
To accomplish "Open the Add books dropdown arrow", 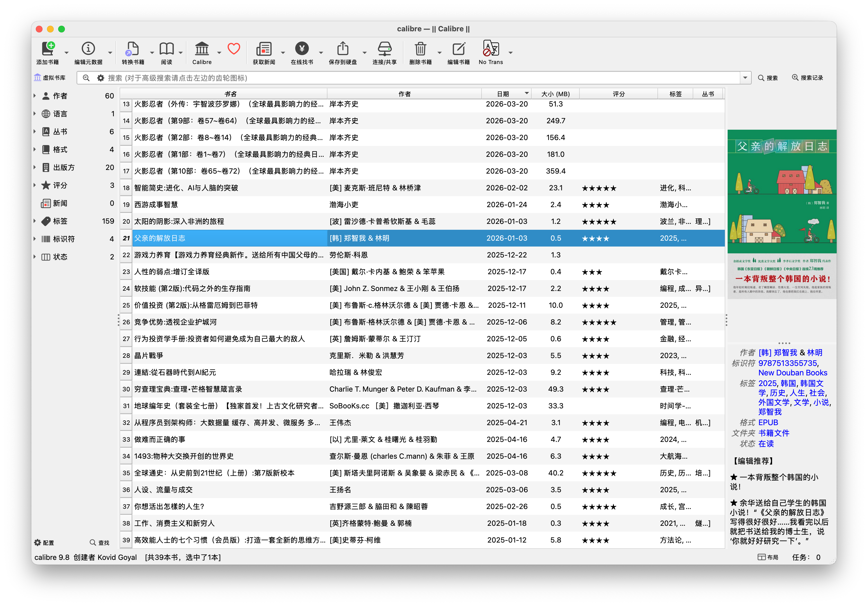I will click(67, 53).
